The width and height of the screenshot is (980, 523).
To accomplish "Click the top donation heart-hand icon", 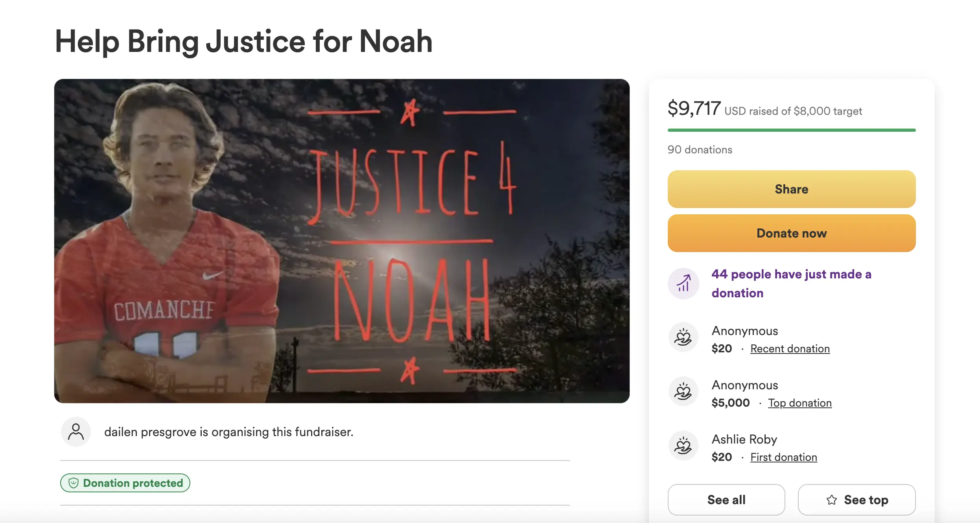I will coord(683,392).
